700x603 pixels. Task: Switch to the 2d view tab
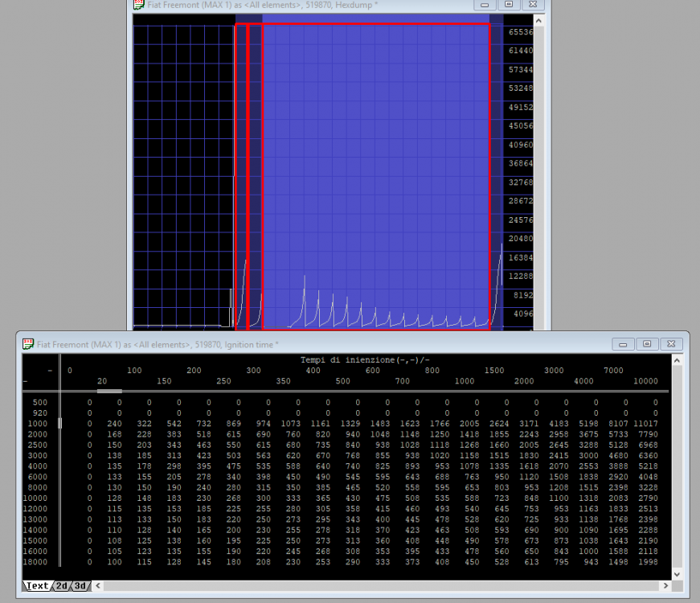pyautogui.click(x=62, y=586)
